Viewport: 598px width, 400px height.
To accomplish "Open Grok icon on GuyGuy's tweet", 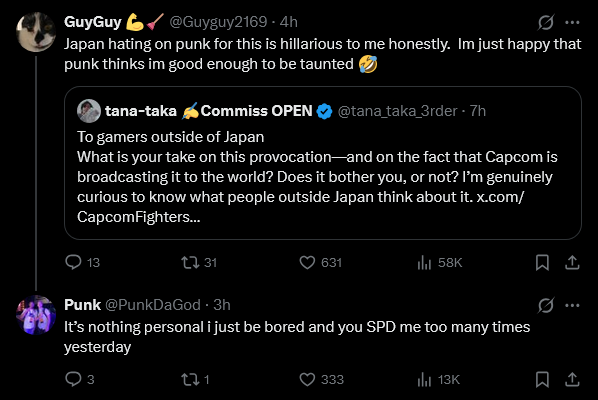I will click(x=546, y=22).
